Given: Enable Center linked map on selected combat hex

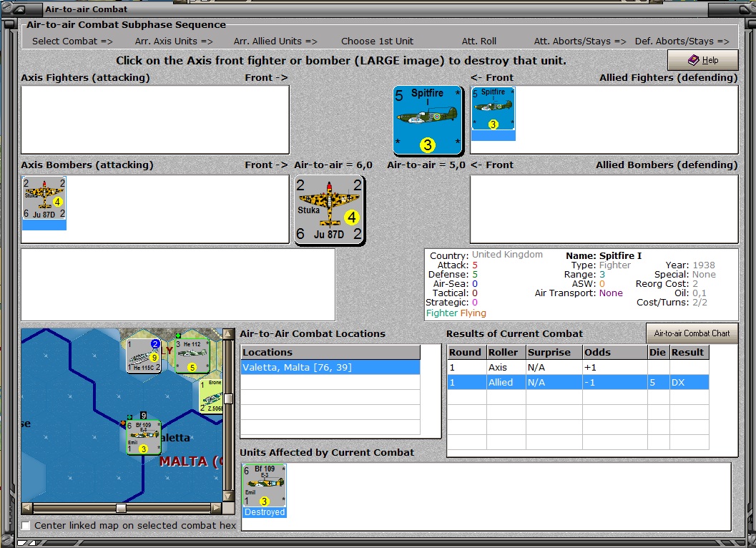Looking at the screenshot, I should [x=26, y=525].
